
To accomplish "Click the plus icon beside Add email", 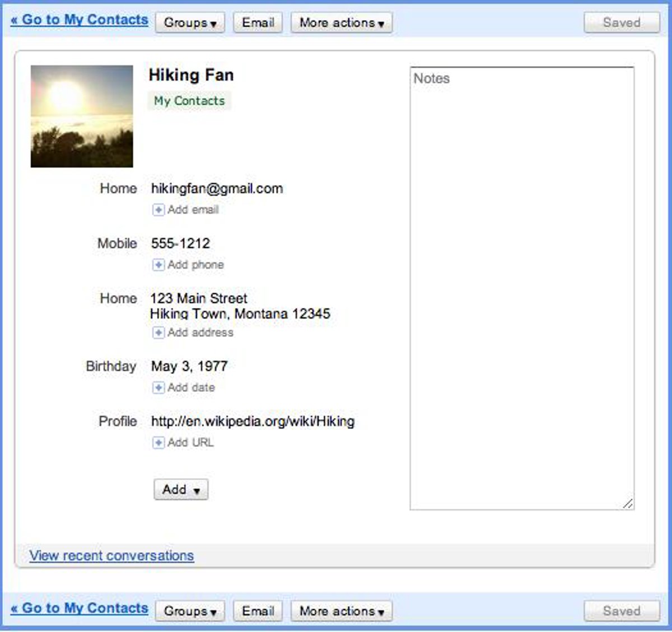I will click(158, 210).
